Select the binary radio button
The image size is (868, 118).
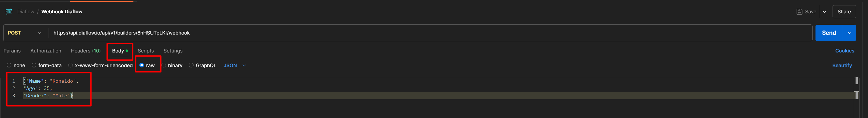point(164,65)
